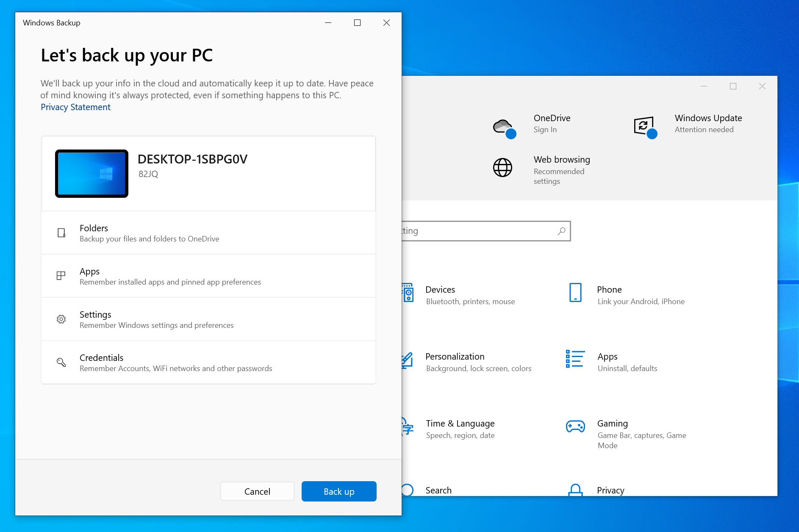This screenshot has height=532, width=799.
Task: Select the Personalization brush icon
Action: 407,360
